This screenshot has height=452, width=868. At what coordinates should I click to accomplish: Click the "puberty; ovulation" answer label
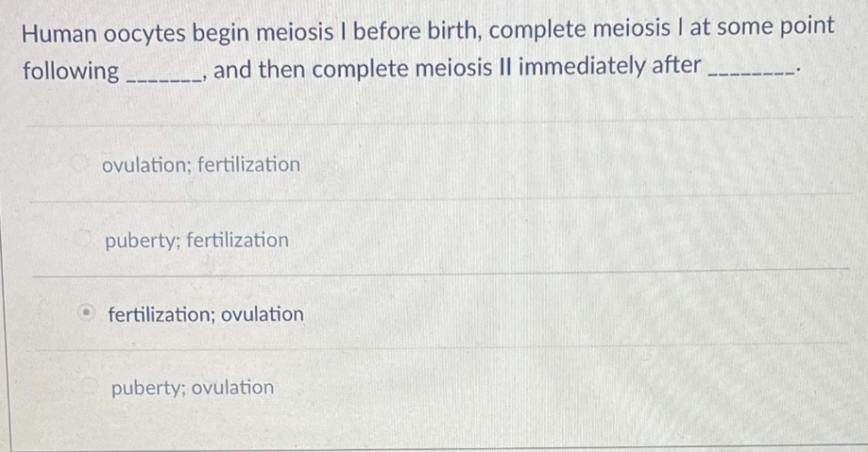point(192,388)
